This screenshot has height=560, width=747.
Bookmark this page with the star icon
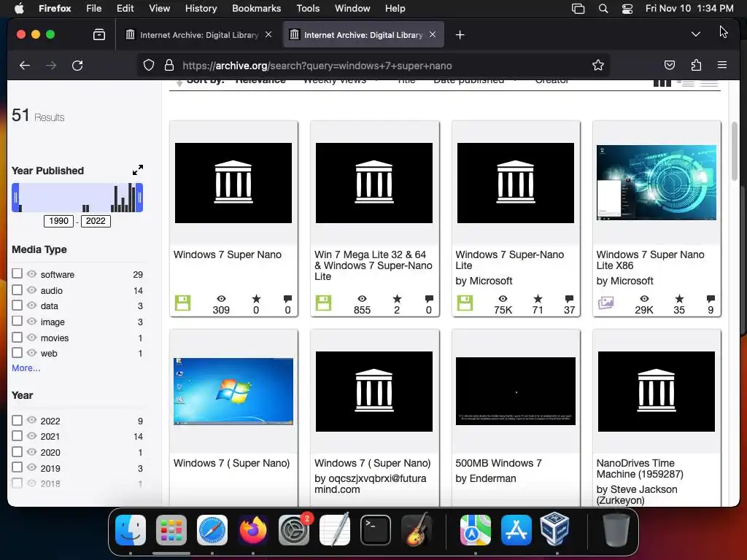point(598,65)
